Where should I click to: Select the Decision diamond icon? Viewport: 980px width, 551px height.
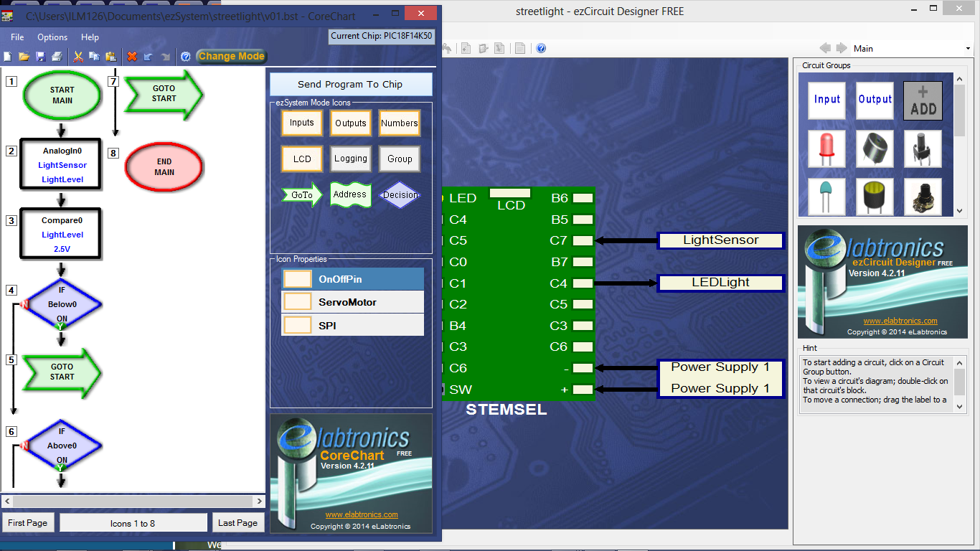click(400, 194)
